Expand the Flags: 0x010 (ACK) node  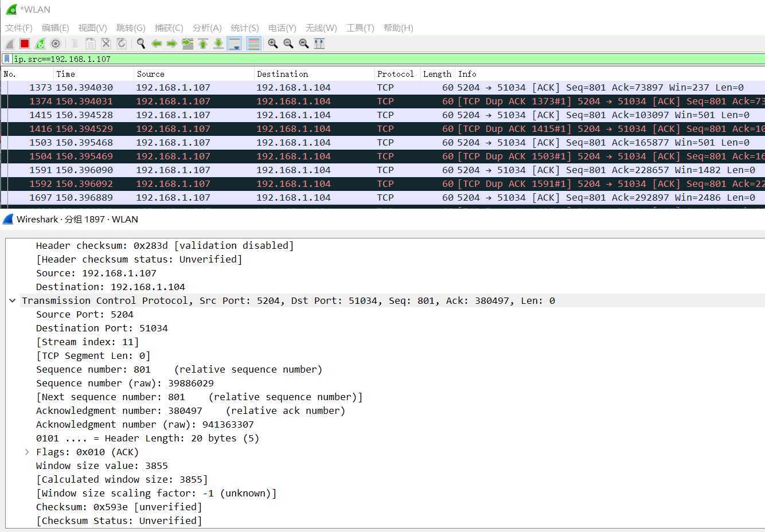pyautogui.click(x=27, y=452)
